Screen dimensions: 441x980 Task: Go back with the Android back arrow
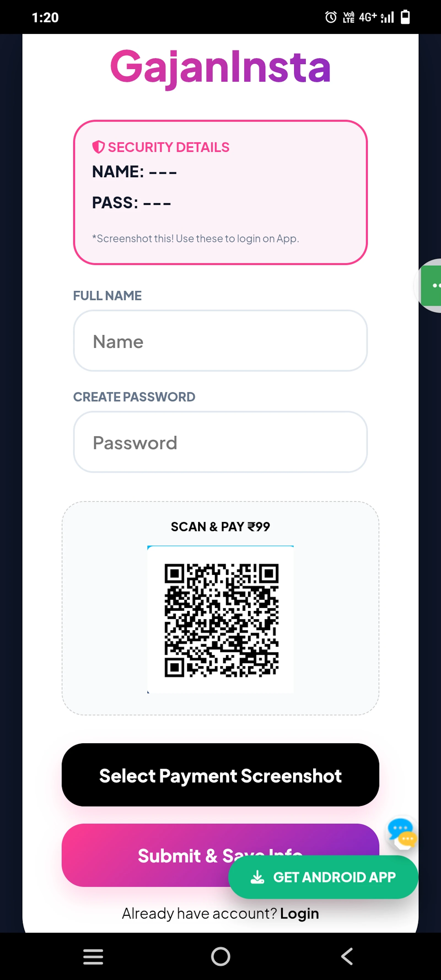tap(347, 956)
